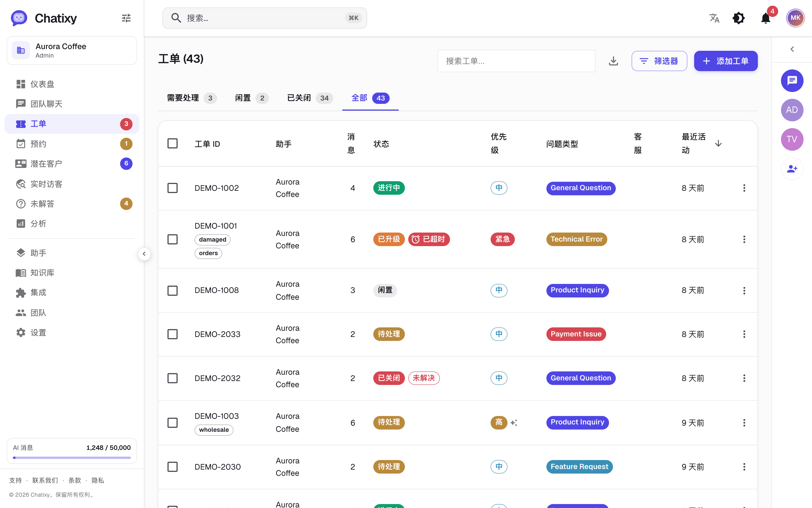
Task: Open 预约 in sidebar
Action: [72, 144]
